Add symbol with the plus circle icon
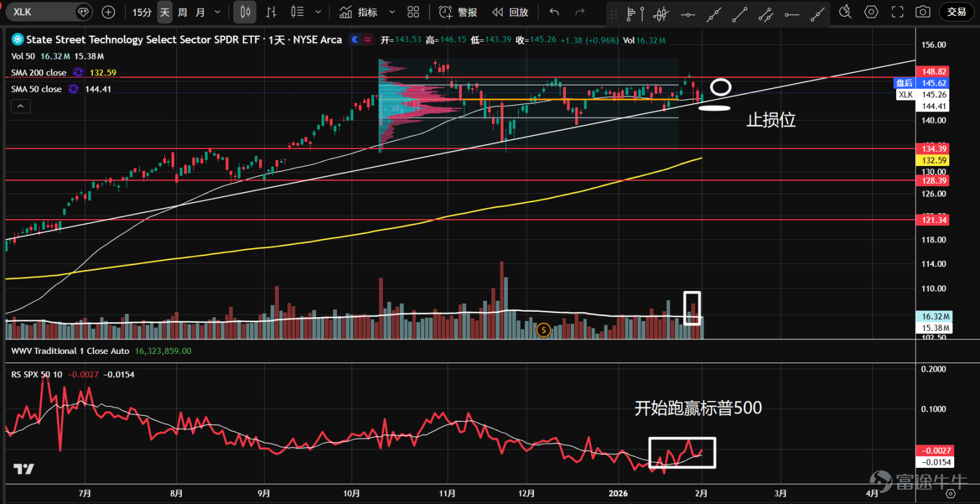The height and width of the screenshot is (504, 980). coord(108,12)
